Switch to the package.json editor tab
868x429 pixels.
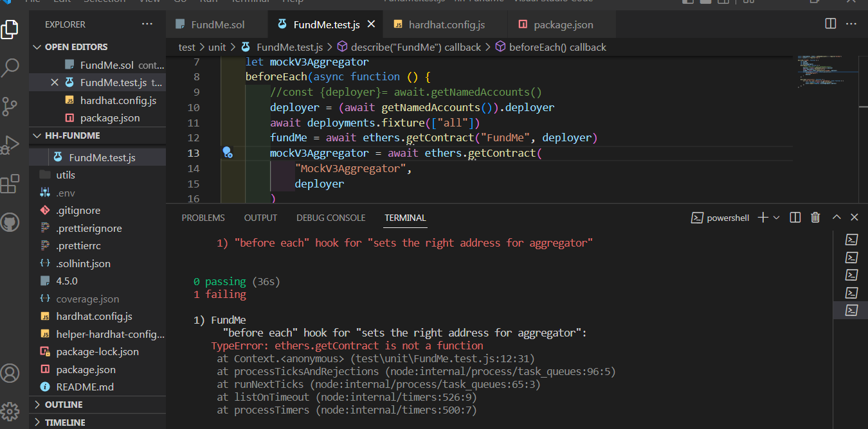coord(563,25)
